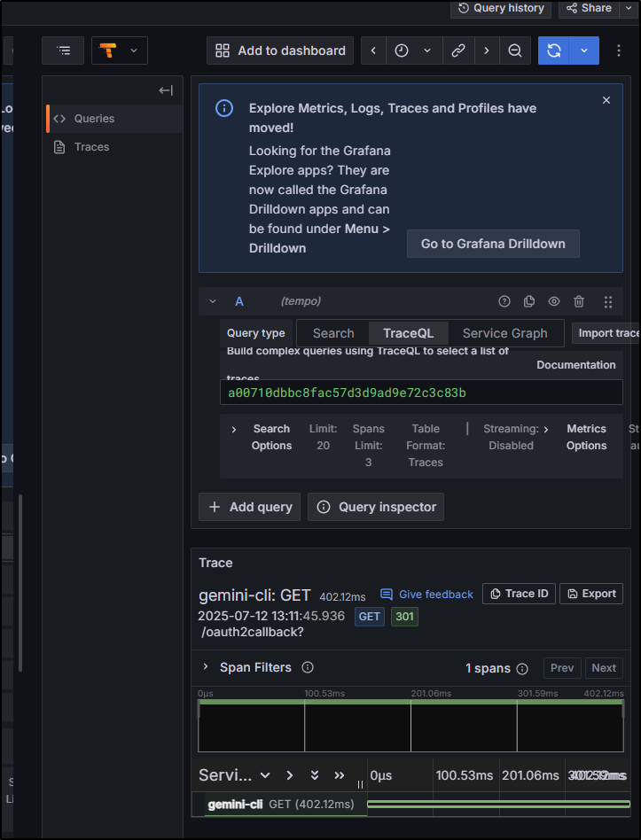Screen dimensions: 641x840
Task: Duplicate query A icon
Action: (529, 301)
